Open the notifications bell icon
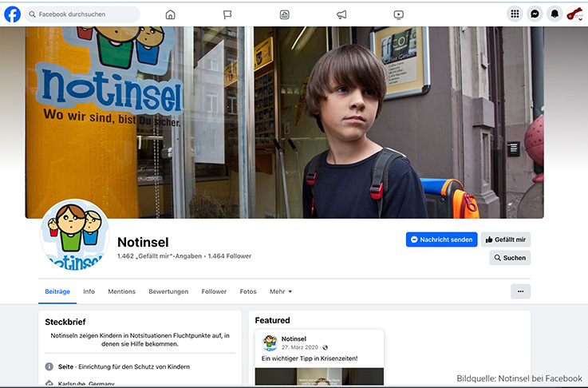 pos(554,14)
